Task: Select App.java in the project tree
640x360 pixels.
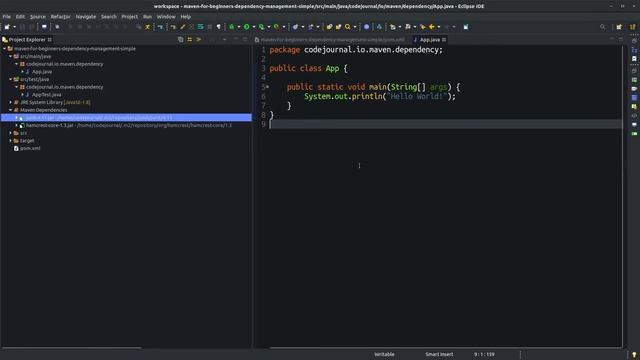Action: tap(42, 72)
